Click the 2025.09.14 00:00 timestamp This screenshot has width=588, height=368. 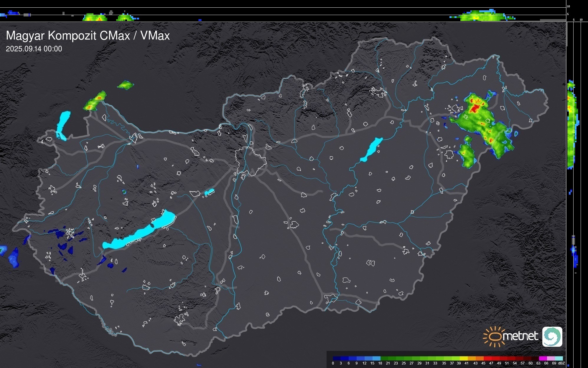[x=34, y=49]
